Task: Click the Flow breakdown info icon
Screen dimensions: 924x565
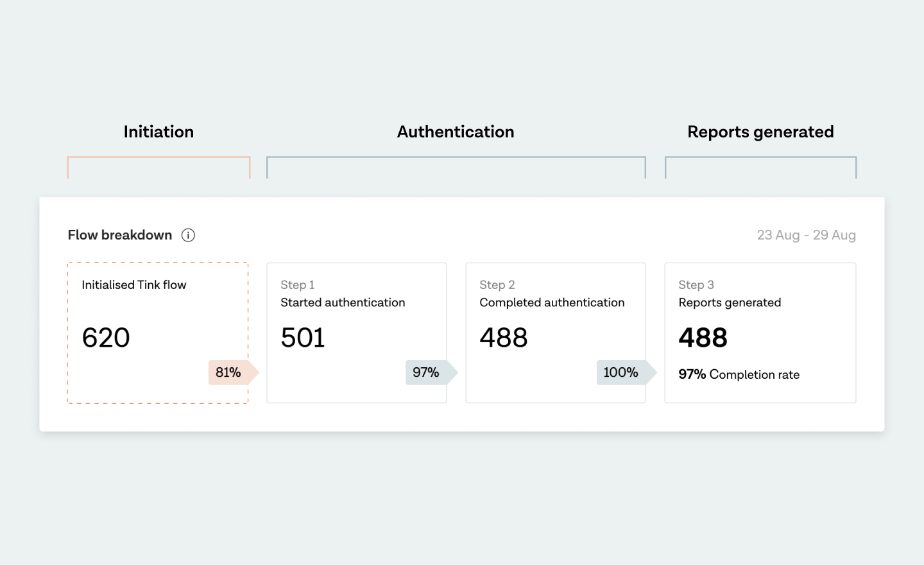Action: (188, 235)
